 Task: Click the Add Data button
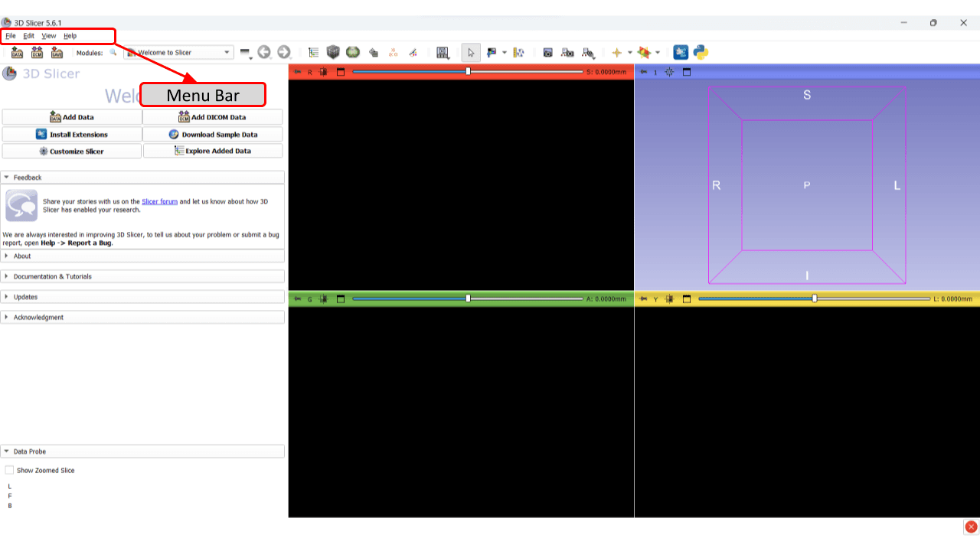[x=72, y=117]
